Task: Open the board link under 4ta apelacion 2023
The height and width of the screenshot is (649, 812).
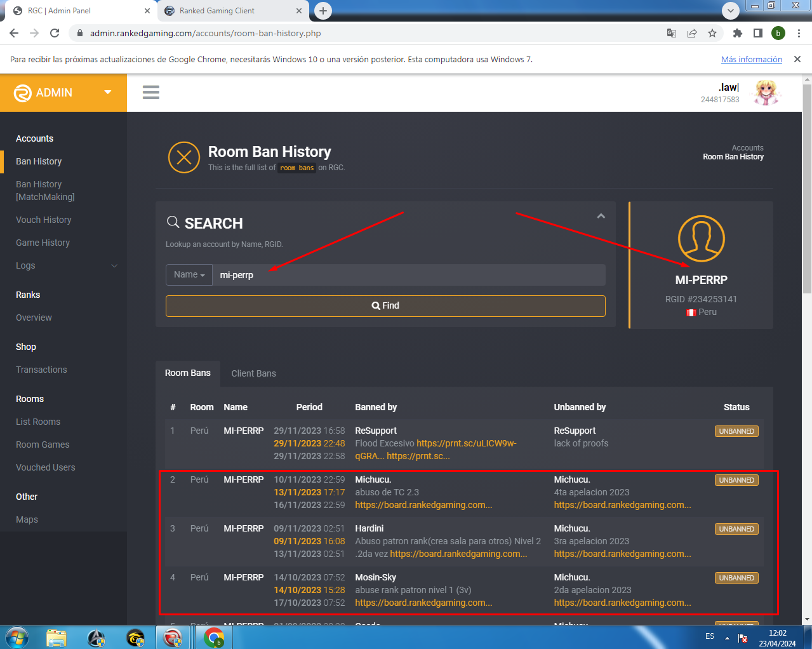Action: 622,505
